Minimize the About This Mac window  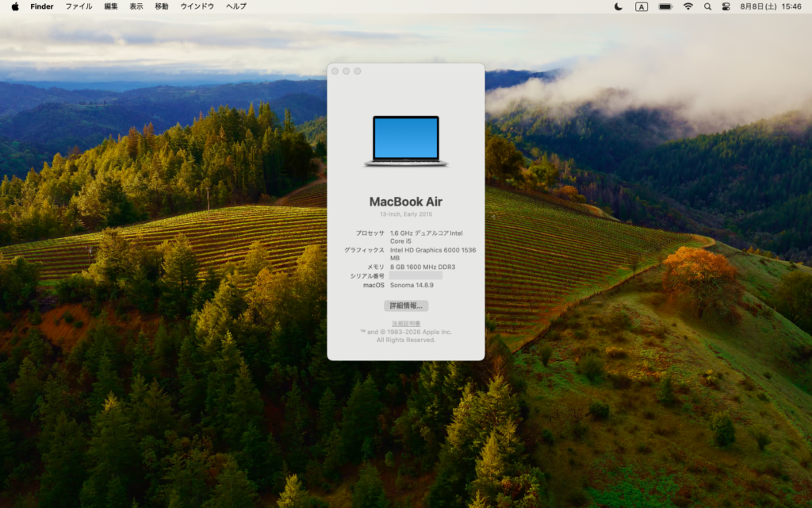click(x=347, y=71)
